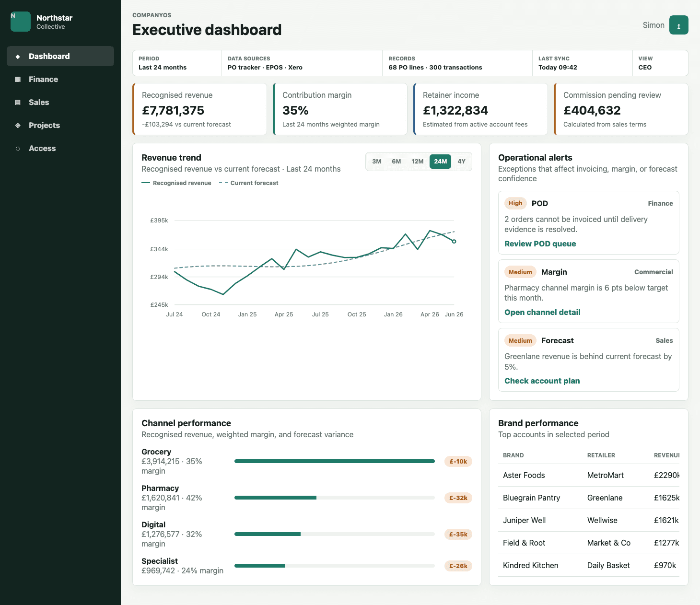Click the Records 68 PO lines field
This screenshot has width=700, height=605.
click(x=457, y=63)
